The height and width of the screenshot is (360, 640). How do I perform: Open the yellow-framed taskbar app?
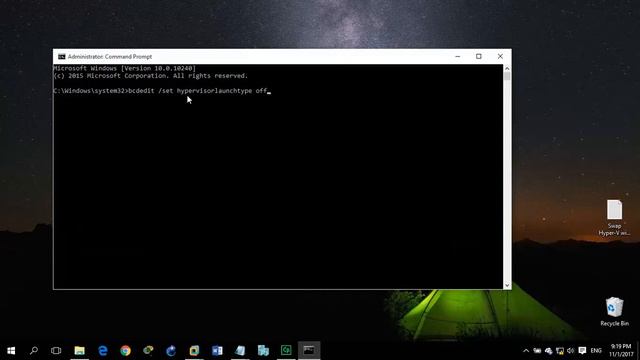coord(194,350)
